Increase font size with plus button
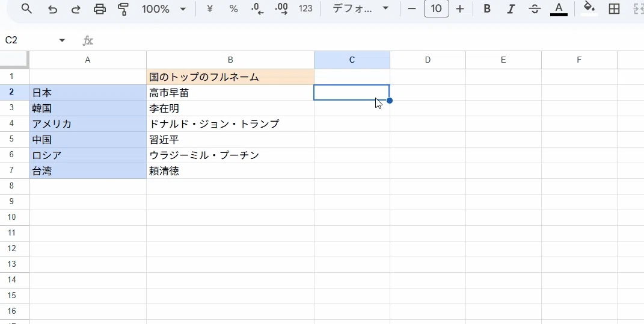 [x=460, y=9]
